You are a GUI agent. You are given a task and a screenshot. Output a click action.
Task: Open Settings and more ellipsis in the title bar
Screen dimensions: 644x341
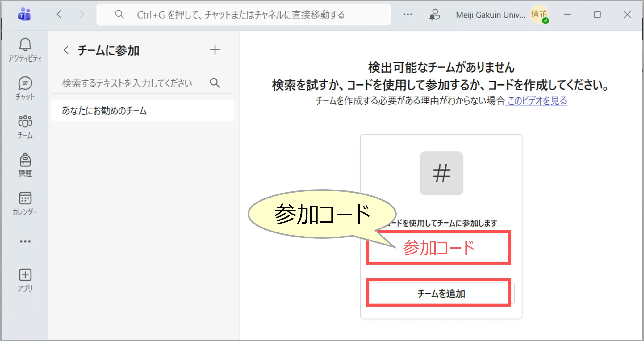(408, 15)
